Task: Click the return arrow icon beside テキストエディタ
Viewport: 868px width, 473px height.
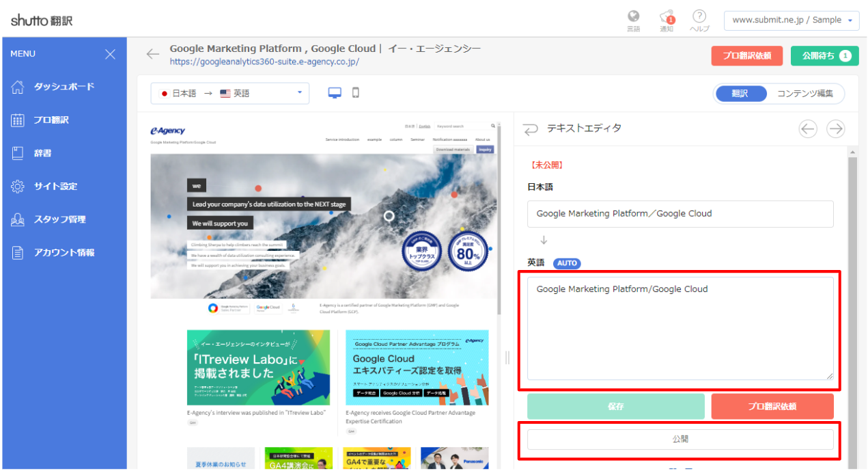Action: [530, 129]
